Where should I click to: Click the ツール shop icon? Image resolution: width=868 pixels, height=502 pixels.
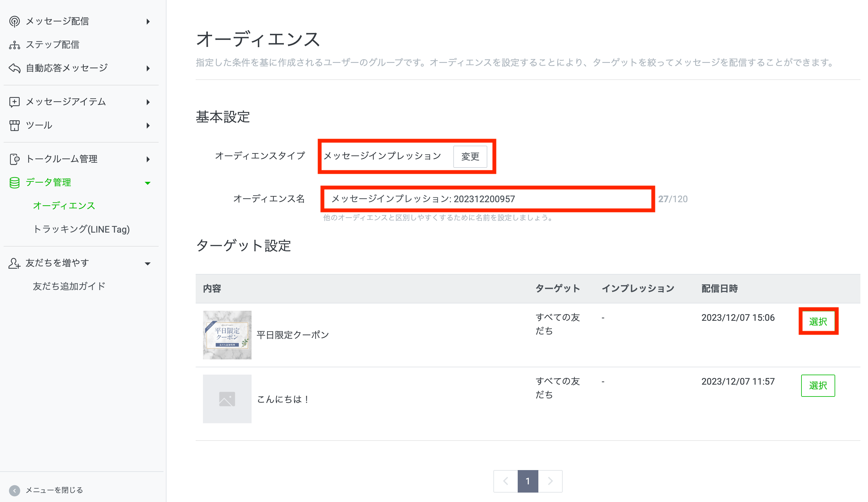click(14, 125)
